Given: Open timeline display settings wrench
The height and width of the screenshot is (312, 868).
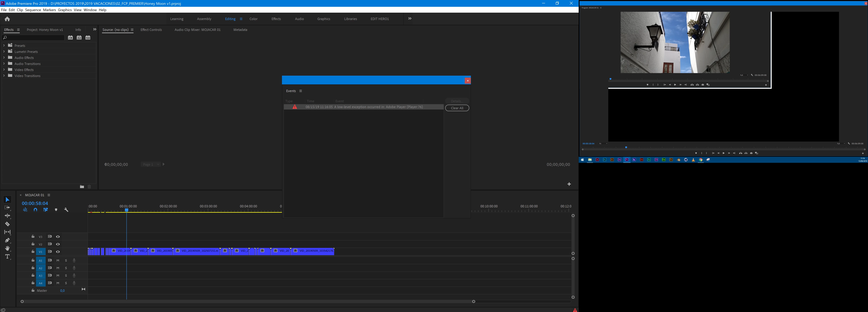Looking at the screenshot, I should tap(66, 210).
